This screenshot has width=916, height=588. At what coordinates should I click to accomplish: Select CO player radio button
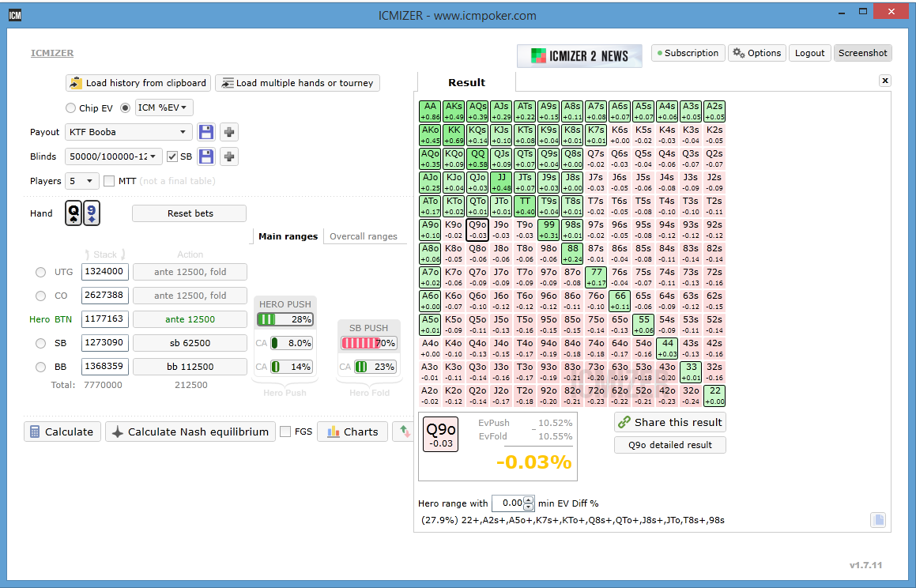click(x=40, y=296)
